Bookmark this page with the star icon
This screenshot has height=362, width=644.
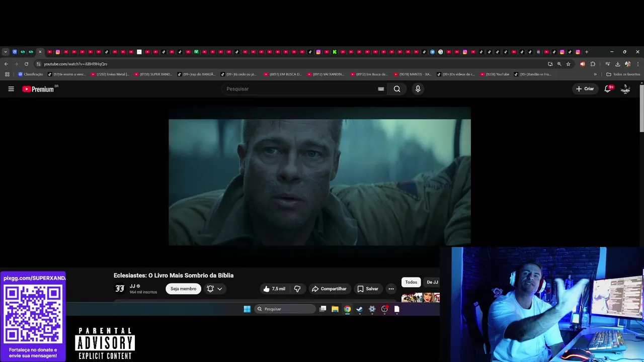[568, 64]
